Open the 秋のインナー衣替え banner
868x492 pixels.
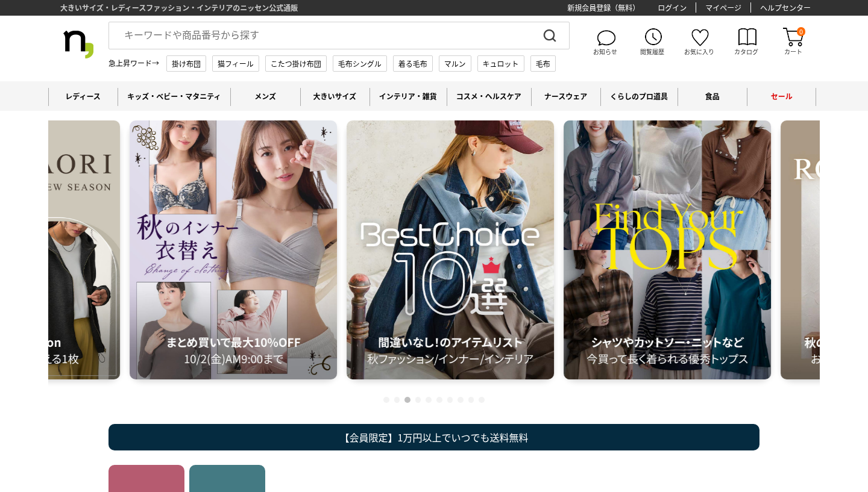233,250
